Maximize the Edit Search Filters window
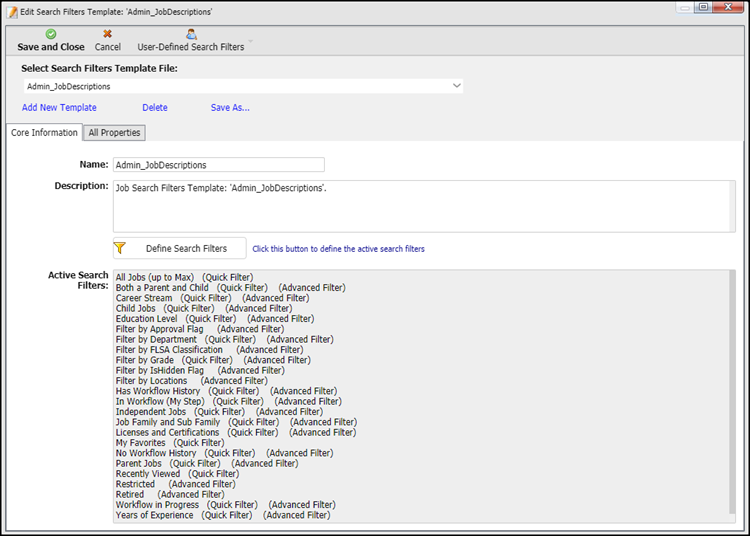750x536 pixels. pyautogui.click(x=703, y=8)
